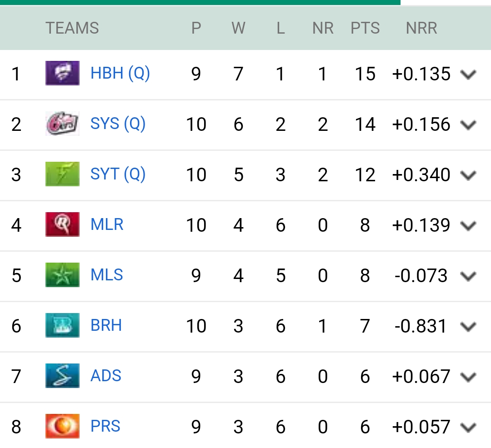Open the MLS team link
The image size is (491, 448).
107,275
